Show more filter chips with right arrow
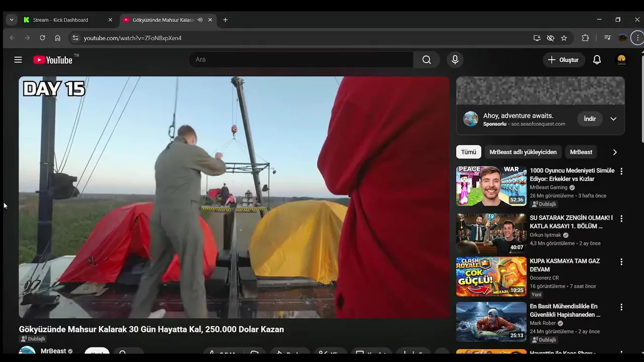644x362 pixels. [x=614, y=152]
